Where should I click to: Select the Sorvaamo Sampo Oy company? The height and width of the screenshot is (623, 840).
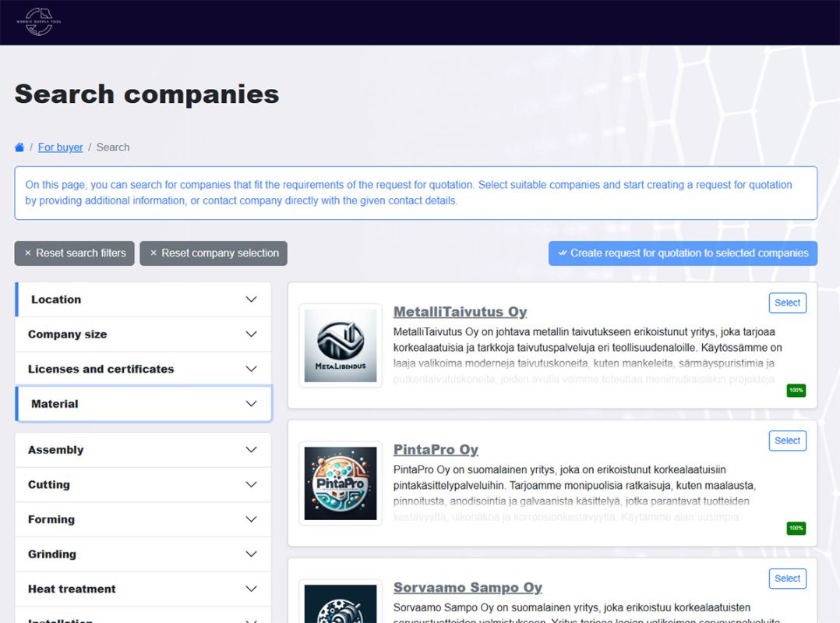tap(788, 579)
